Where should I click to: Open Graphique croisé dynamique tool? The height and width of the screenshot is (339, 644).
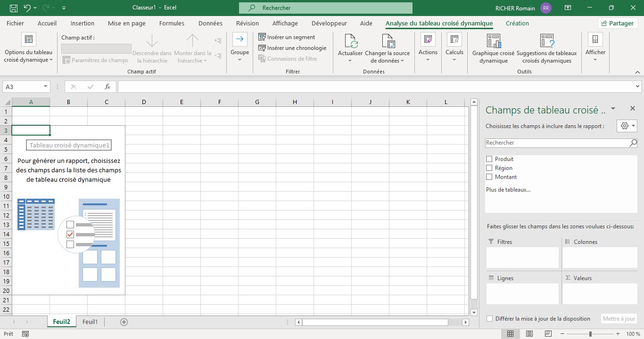tap(494, 49)
